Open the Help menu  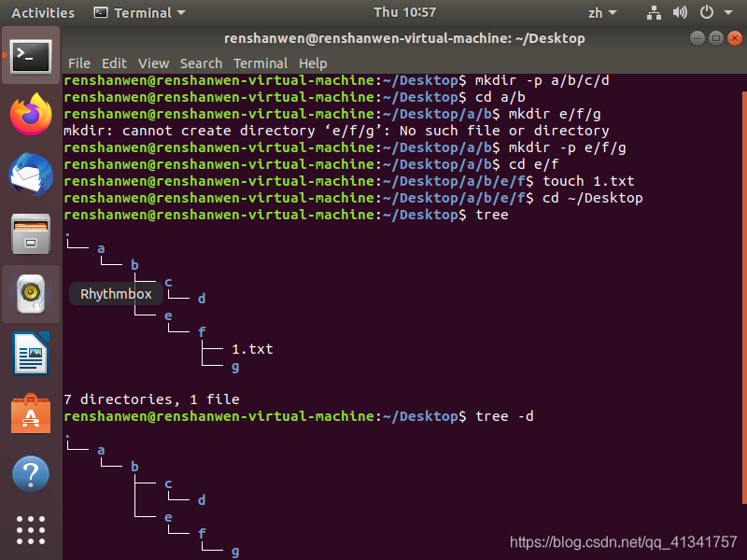[313, 63]
